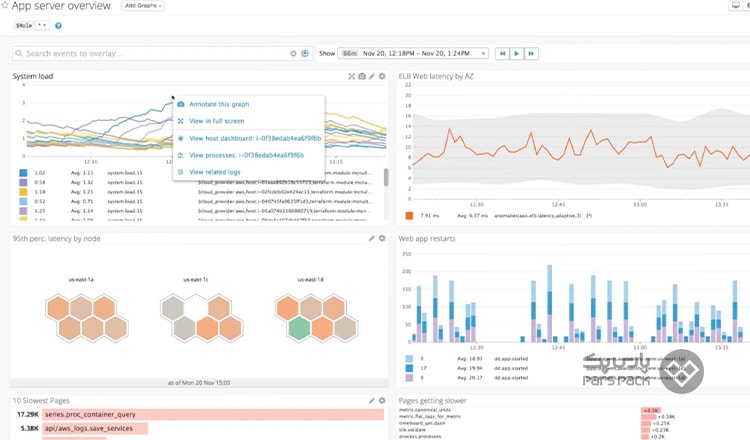Click pencil edit icon on System load graph
The image size is (750, 440).
(x=372, y=77)
